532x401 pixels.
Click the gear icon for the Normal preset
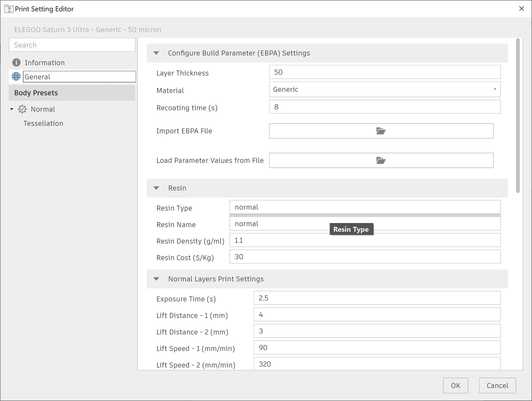click(x=22, y=109)
